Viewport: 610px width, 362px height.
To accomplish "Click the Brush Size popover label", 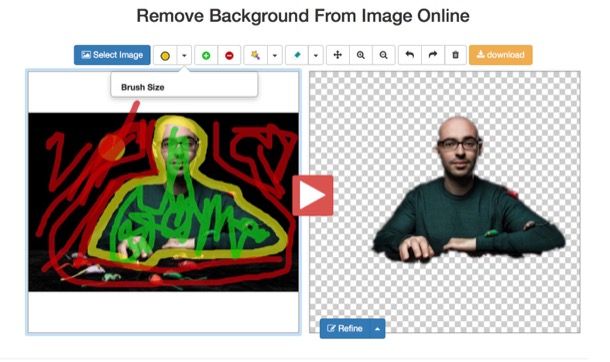I will (x=142, y=87).
